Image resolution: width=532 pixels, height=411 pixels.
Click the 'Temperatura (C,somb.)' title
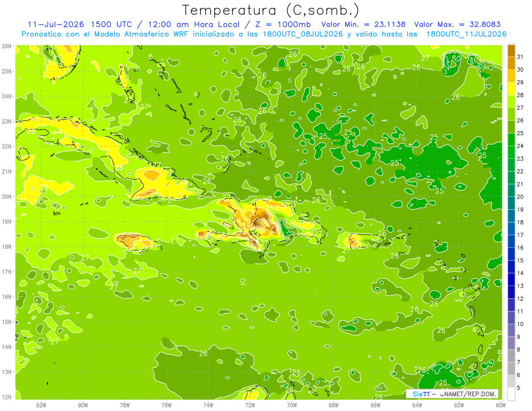point(271,10)
